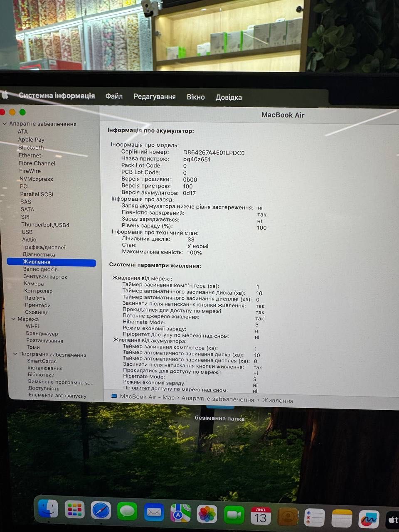The height and width of the screenshot is (532, 399).
Task: Click the laptop icon in the path bar
Action: pos(114,396)
